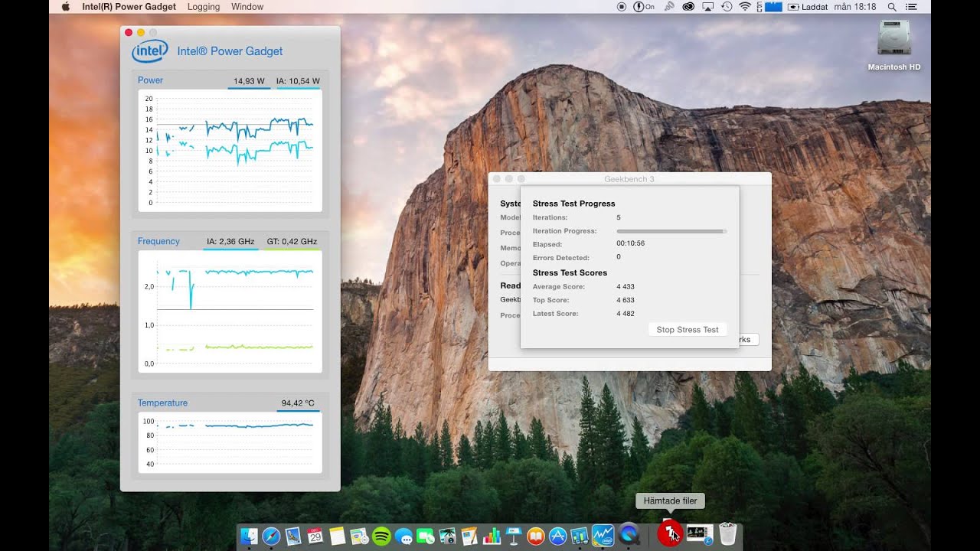The height and width of the screenshot is (551, 980).
Task: Click Intel Power Gadget dock icon
Action: point(603,536)
